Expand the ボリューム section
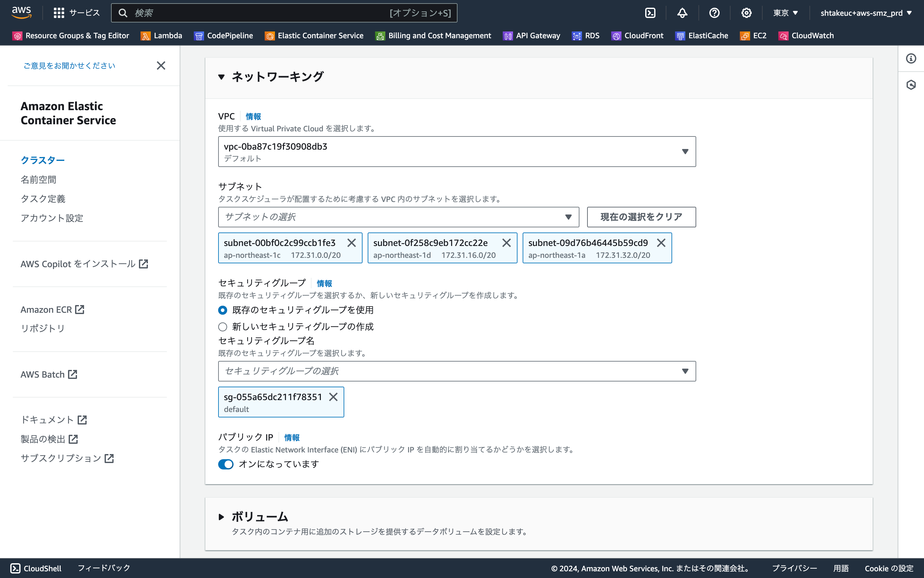This screenshot has width=924, height=578. (x=221, y=517)
